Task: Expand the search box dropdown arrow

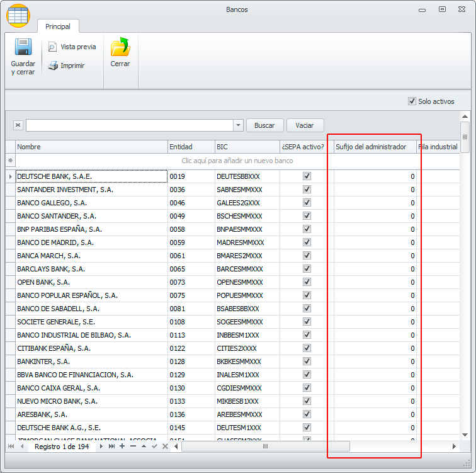Action: pyautogui.click(x=238, y=125)
